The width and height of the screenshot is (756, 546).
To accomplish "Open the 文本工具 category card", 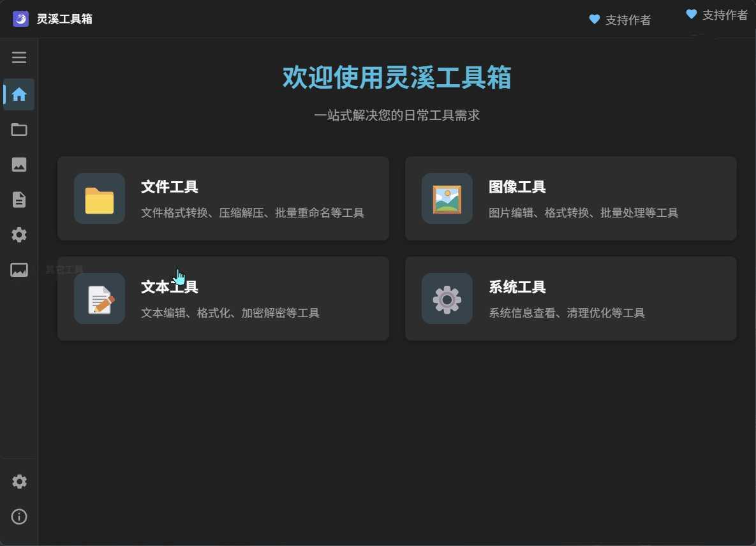I will pos(223,299).
